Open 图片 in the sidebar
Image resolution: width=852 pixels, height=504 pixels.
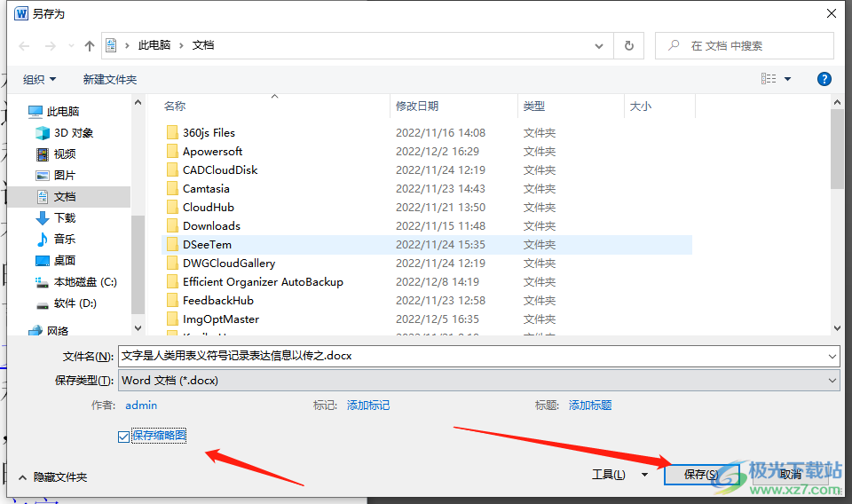(x=56, y=176)
